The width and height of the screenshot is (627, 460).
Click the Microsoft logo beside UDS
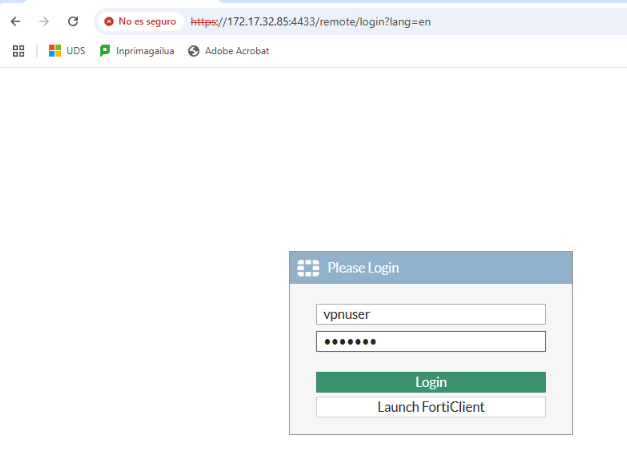(x=55, y=51)
